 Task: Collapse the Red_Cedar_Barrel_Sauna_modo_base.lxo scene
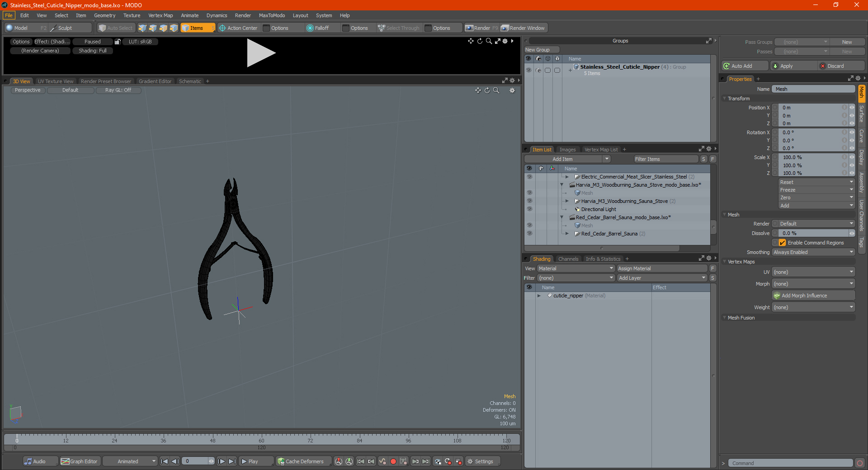562,217
